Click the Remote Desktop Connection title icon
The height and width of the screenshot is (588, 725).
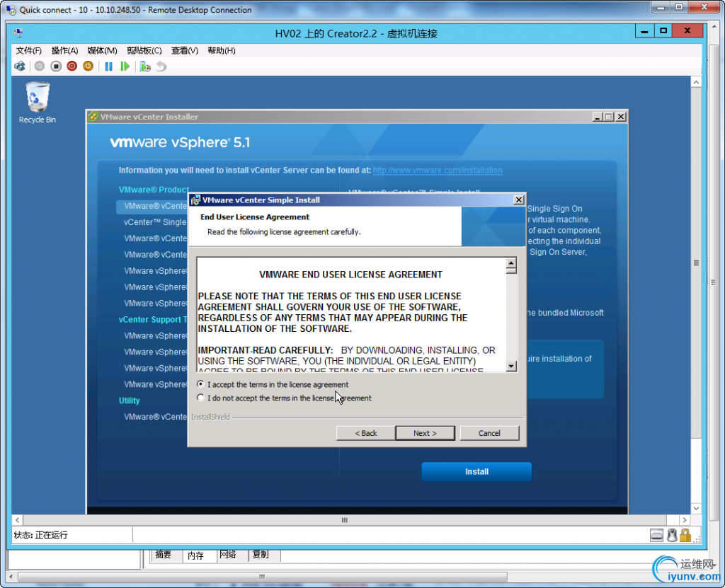click(10, 10)
